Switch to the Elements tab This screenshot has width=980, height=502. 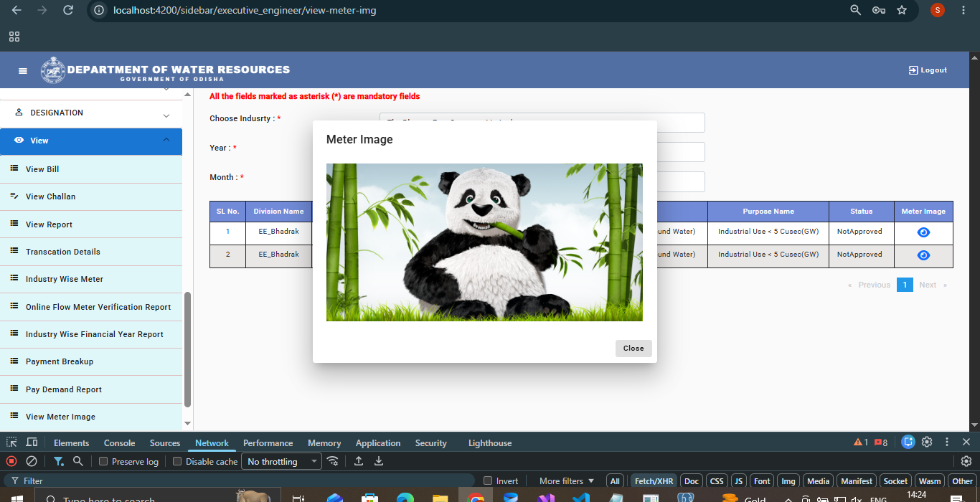pos(72,442)
